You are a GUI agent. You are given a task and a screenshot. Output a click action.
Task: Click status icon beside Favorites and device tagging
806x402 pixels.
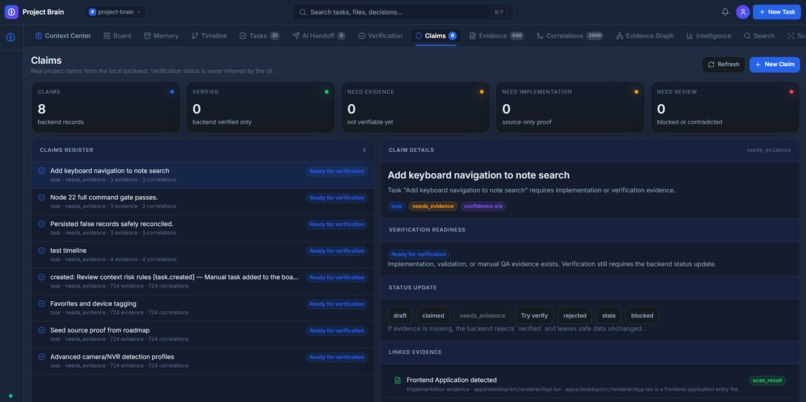[42, 304]
